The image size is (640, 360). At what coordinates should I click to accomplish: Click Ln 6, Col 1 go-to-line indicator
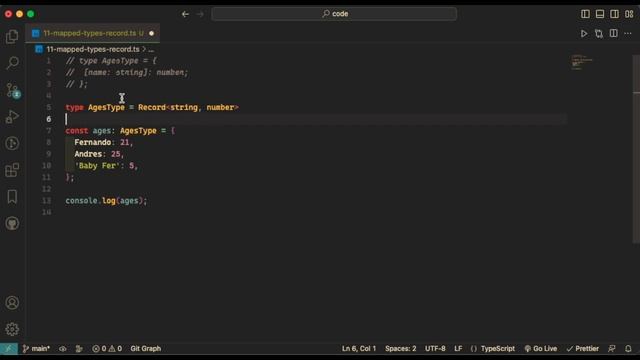(x=359, y=349)
